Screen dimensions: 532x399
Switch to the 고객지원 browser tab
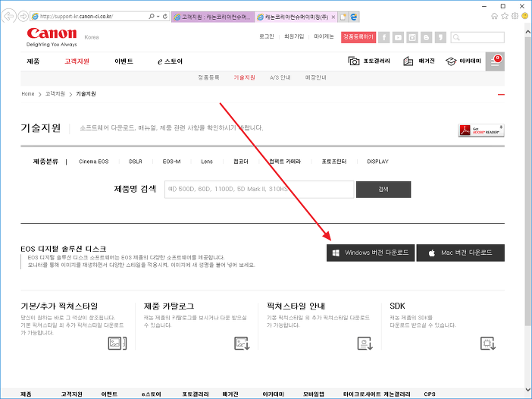click(x=213, y=17)
